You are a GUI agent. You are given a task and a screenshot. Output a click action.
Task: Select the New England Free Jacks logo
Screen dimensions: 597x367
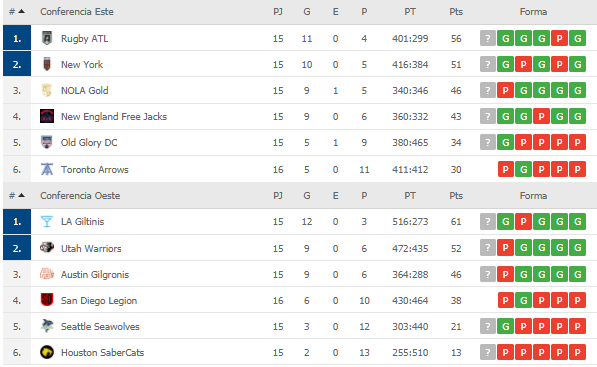click(47, 116)
